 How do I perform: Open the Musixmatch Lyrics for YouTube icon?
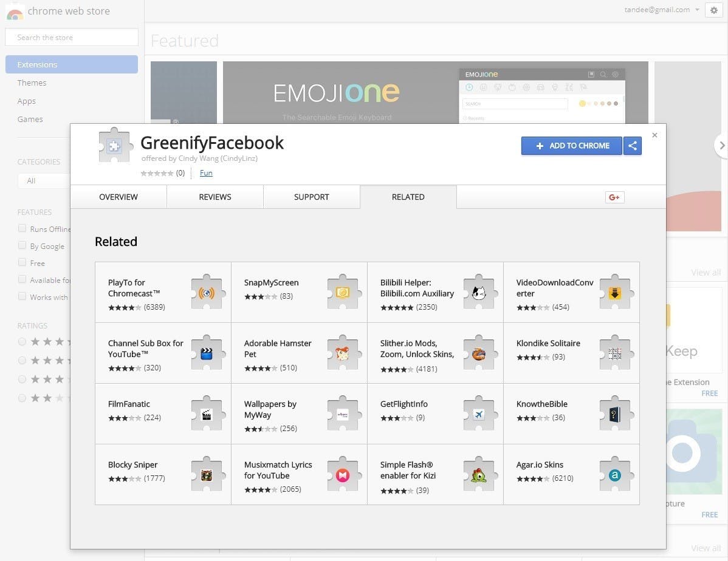pos(344,475)
